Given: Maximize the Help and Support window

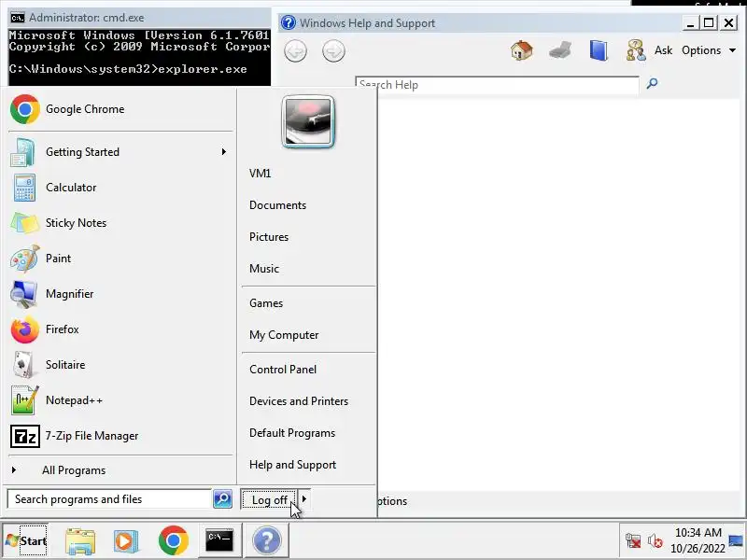Looking at the screenshot, I should tap(709, 21).
